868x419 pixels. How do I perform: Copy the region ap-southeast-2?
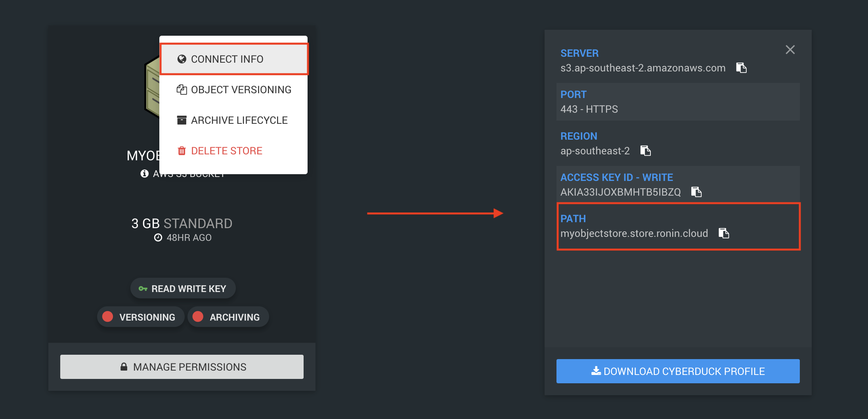point(646,151)
